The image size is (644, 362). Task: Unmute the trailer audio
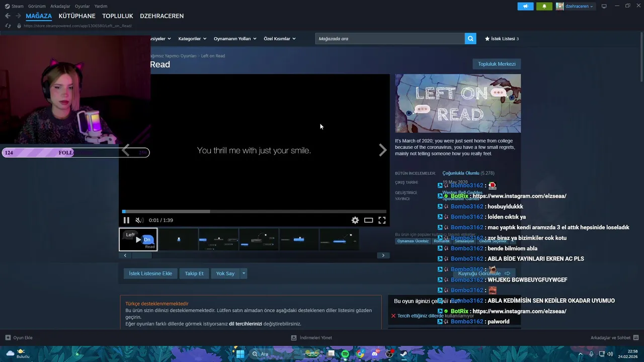[x=139, y=220]
